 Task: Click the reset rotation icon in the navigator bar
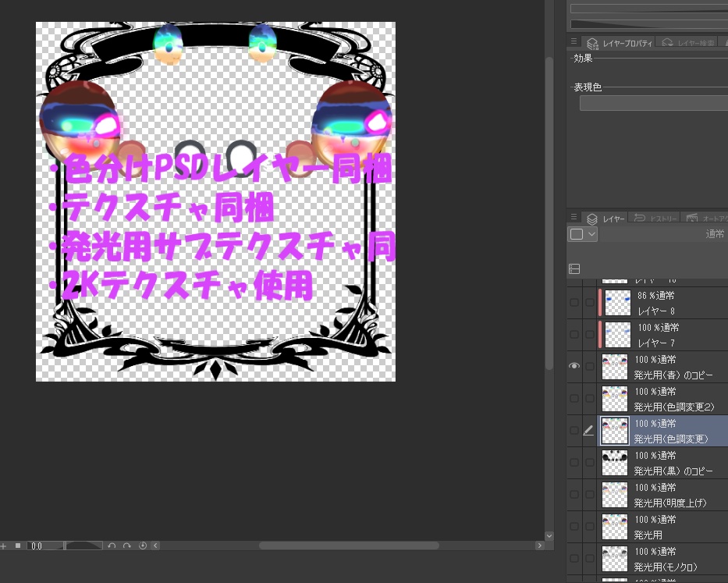pyautogui.click(x=142, y=546)
